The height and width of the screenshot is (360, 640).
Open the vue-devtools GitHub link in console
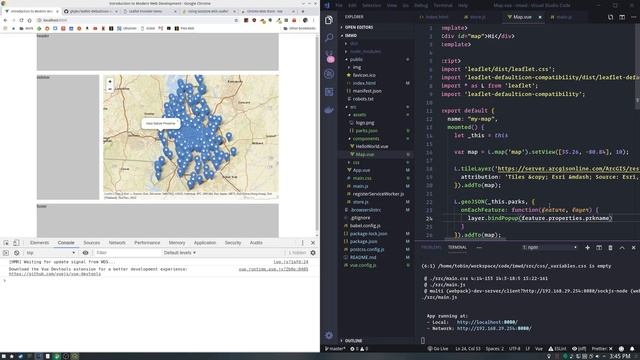[x=55, y=274]
